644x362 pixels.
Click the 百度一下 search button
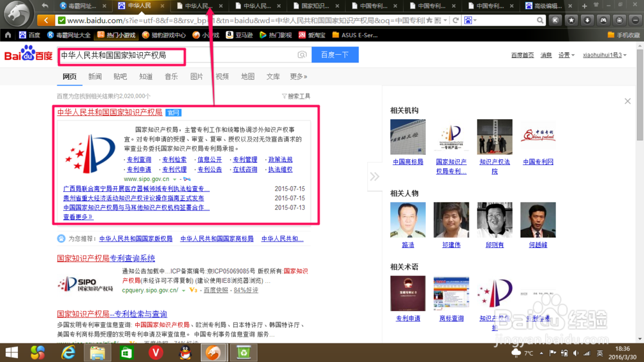[335, 55]
